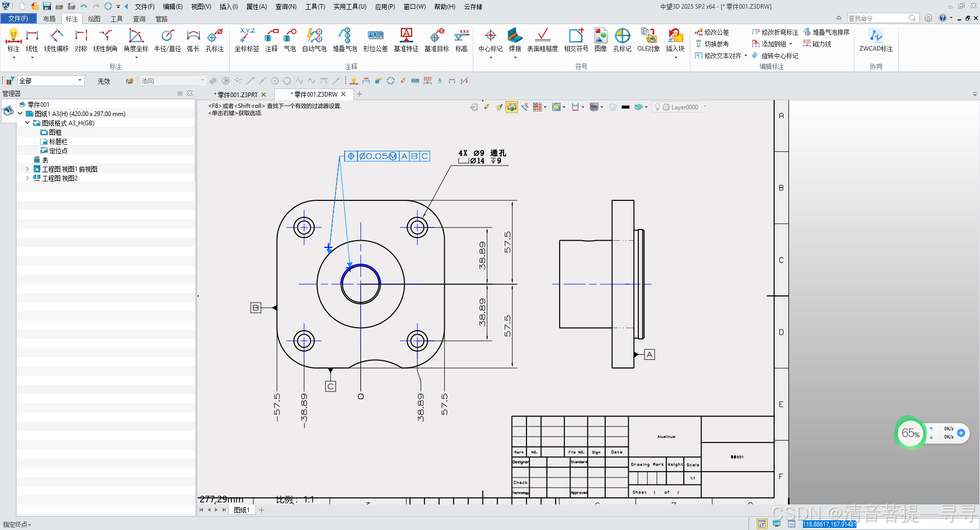Expand 工程图 视图2 node
This screenshot has width=980, height=530.
click(x=27, y=178)
